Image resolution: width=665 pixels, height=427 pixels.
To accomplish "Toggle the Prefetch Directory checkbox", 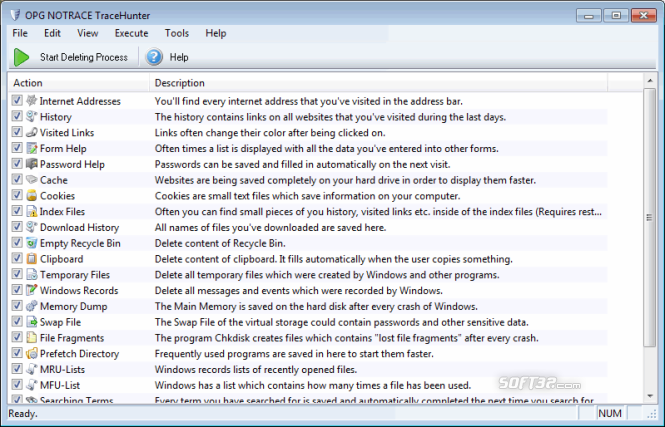I will (17, 353).
